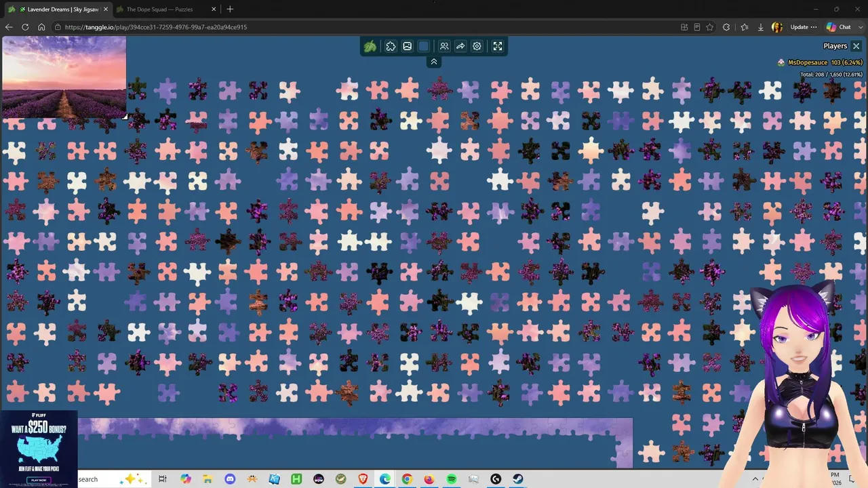Reload the current page

click(x=25, y=27)
